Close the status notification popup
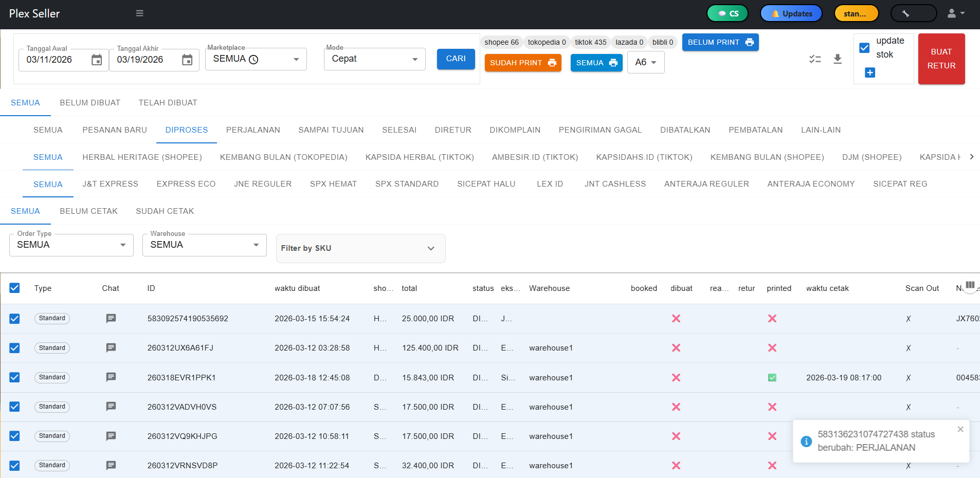This screenshot has width=980, height=478. (960, 429)
